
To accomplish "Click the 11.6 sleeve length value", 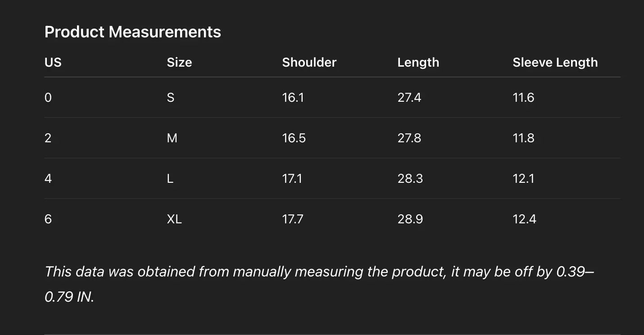I will [523, 97].
